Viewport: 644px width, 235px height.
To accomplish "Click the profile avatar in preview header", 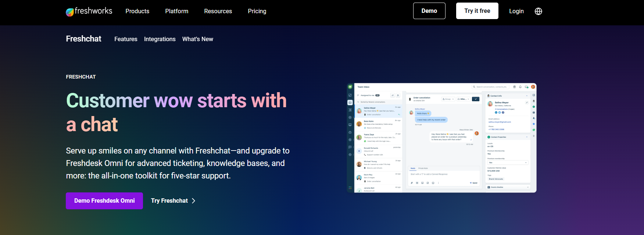I will coord(533,87).
